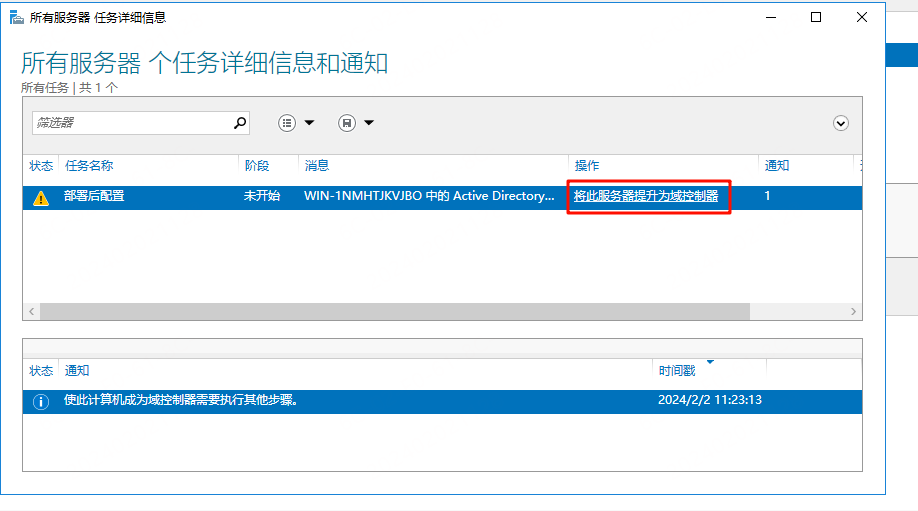The width and height of the screenshot is (918, 511).
Task: Click left arrow of horizontal scrollbar
Action: (32, 312)
